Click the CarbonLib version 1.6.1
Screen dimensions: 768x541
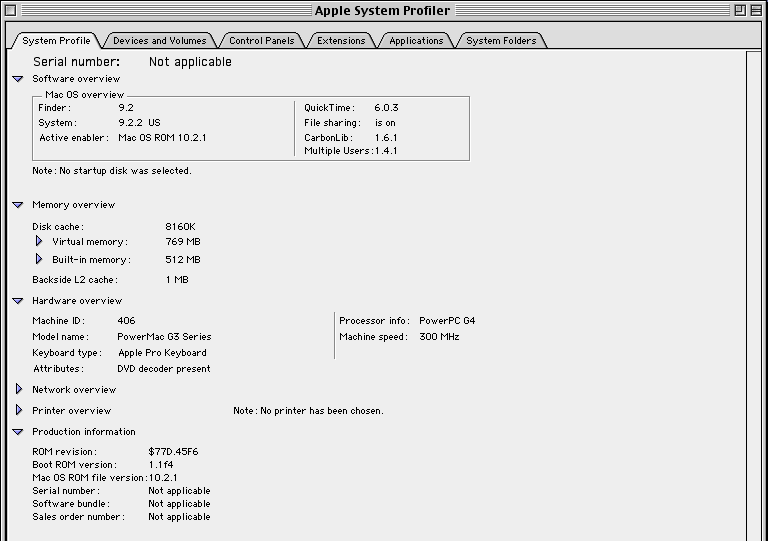[386, 138]
